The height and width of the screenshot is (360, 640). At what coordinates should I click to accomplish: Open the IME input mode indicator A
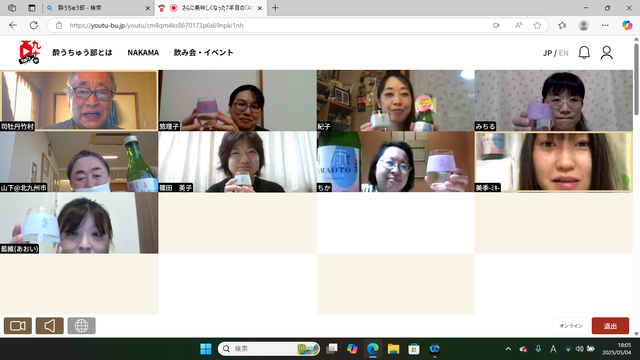click(x=553, y=349)
